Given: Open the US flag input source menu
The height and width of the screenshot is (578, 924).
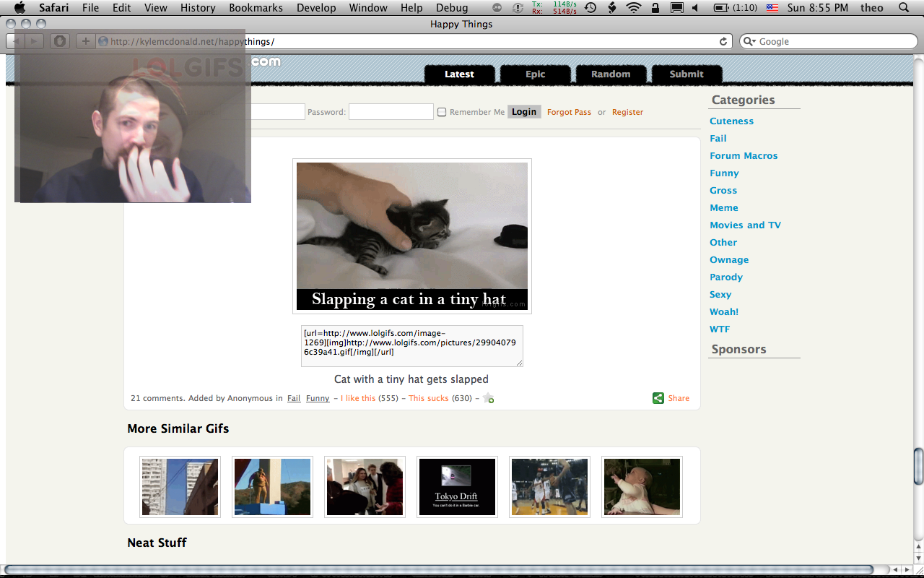Looking at the screenshot, I should click(x=772, y=8).
